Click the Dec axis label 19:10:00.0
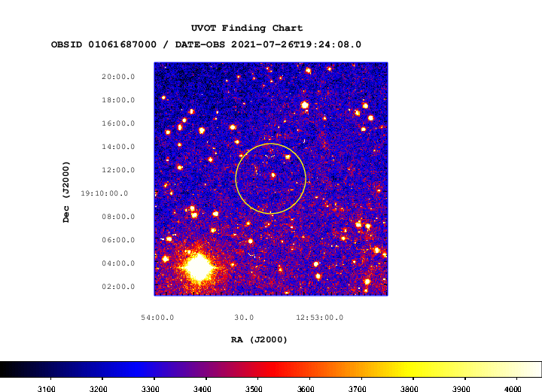The height and width of the screenshot is (392, 542). (105, 193)
